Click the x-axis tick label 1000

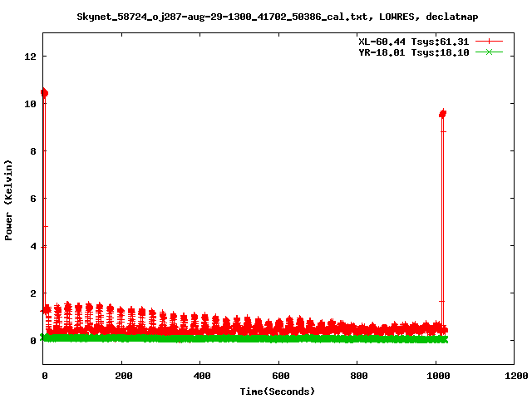click(438, 376)
